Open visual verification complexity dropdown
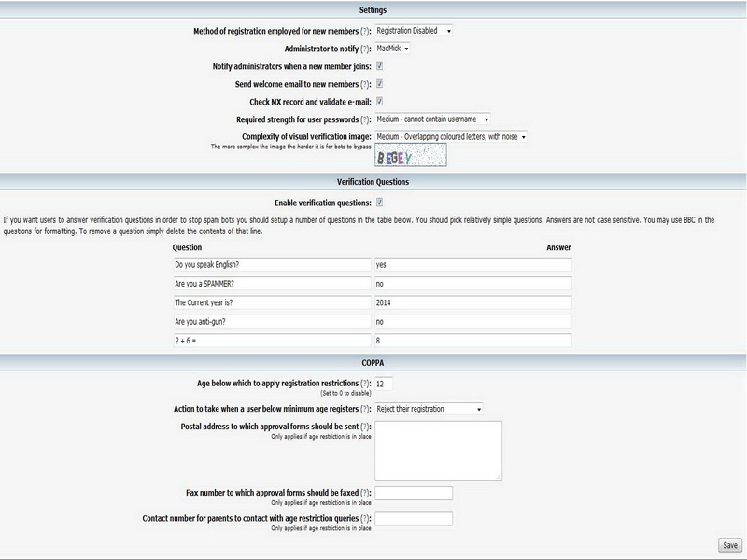The width and height of the screenshot is (747, 560). 451,137
